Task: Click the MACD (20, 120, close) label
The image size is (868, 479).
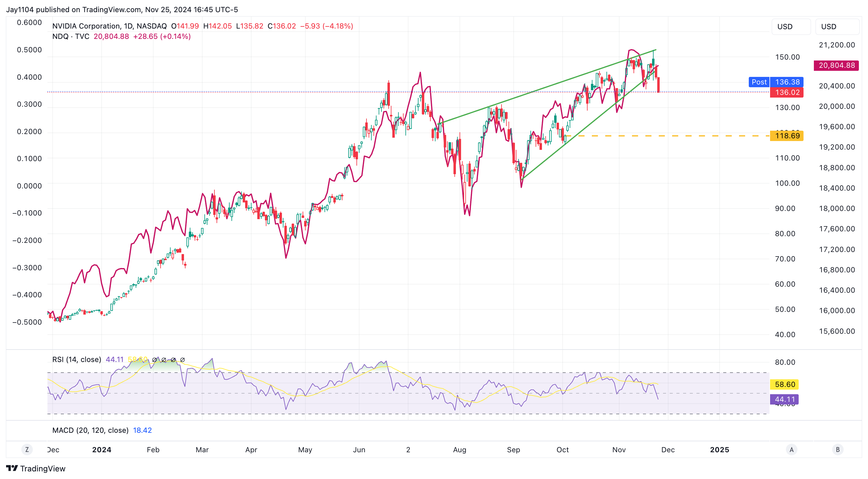Action: tap(90, 430)
